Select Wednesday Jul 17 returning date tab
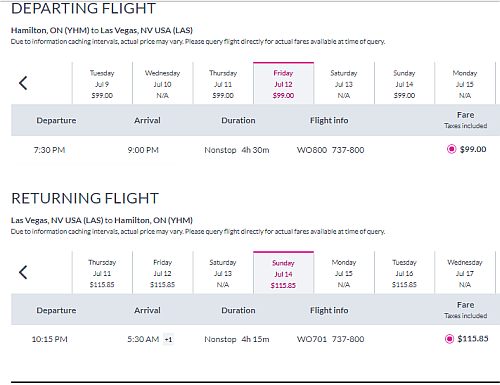The image size is (500, 385). coord(465,273)
